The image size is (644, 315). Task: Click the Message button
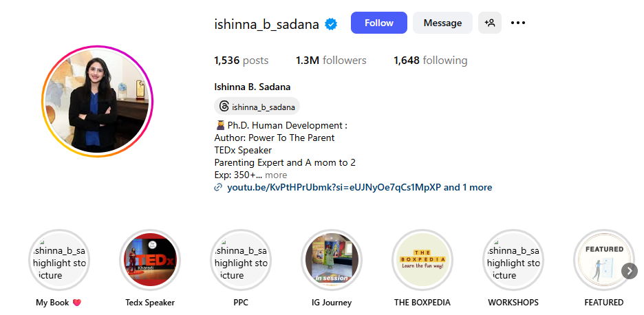442,23
